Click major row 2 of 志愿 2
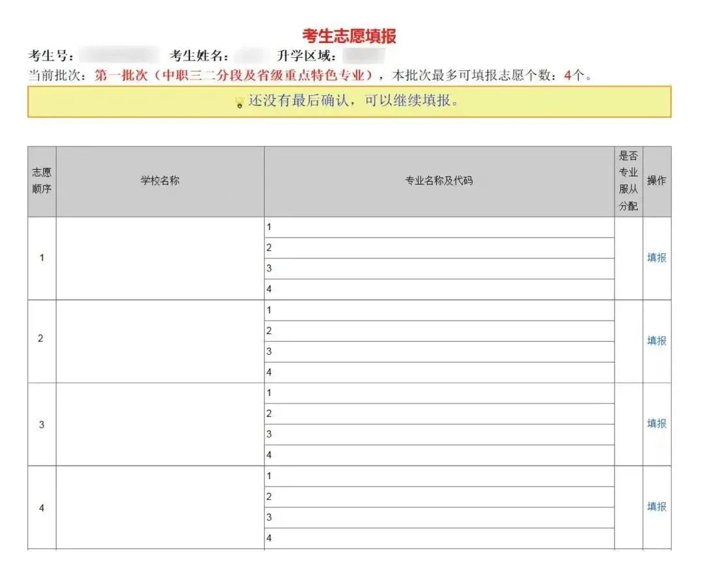Screen dimensions: 703x588 click(439, 331)
